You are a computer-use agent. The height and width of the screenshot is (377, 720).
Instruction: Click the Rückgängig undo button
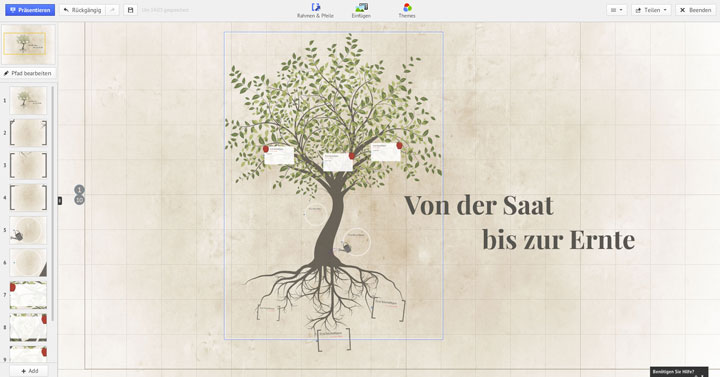click(x=82, y=10)
